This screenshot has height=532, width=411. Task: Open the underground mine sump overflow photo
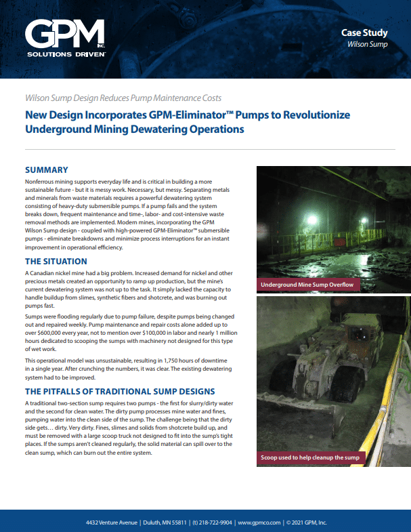334,229
